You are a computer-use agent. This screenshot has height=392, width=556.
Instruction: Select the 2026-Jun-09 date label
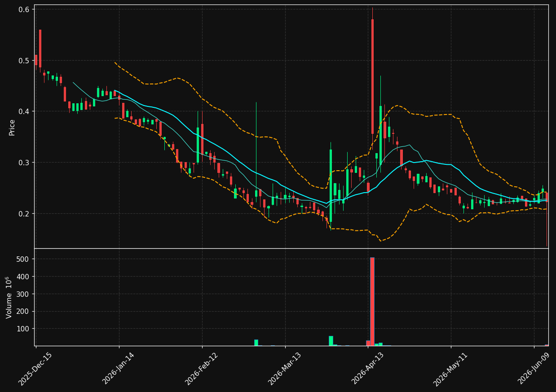534,369
